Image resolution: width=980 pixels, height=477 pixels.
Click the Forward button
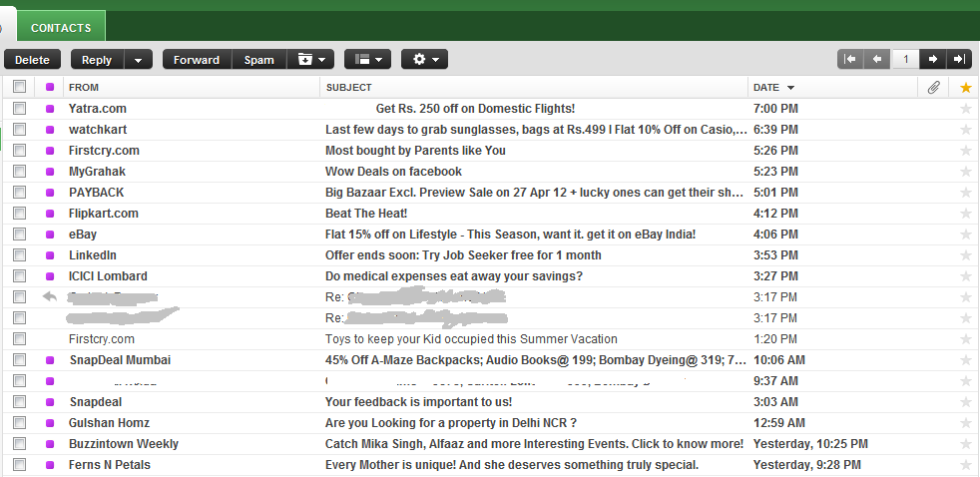click(197, 60)
